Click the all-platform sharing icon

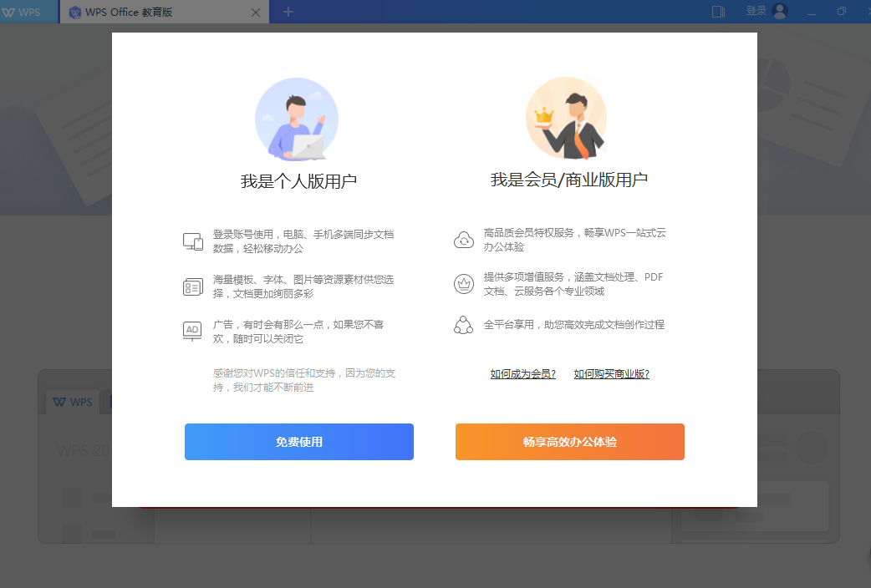463,325
